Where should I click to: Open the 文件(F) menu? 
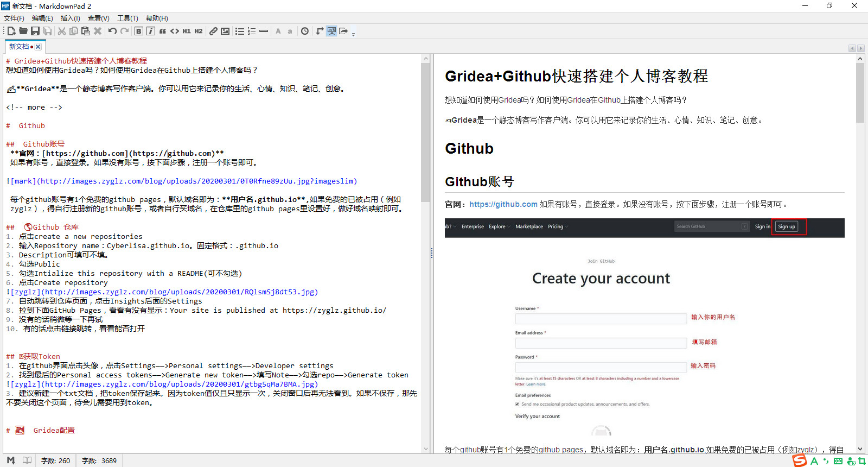(14, 18)
